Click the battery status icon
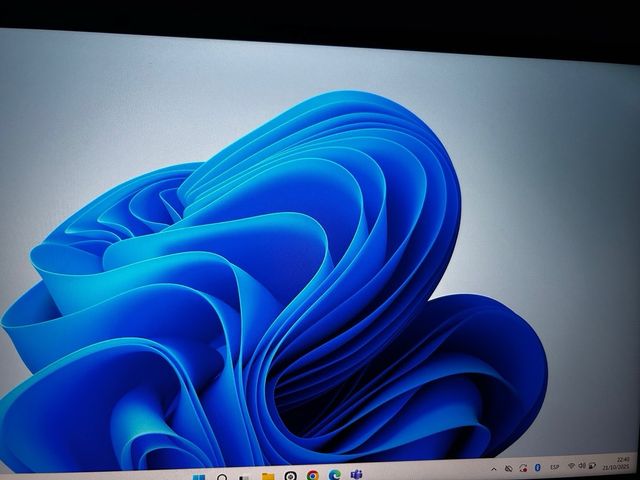The width and height of the screenshot is (640, 480). coord(593,466)
